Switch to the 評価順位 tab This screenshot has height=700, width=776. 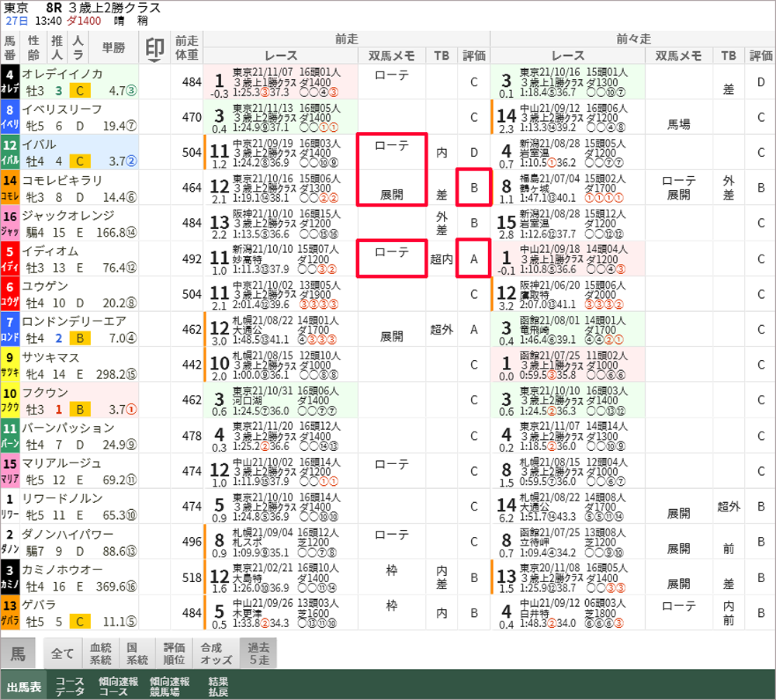point(174,654)
